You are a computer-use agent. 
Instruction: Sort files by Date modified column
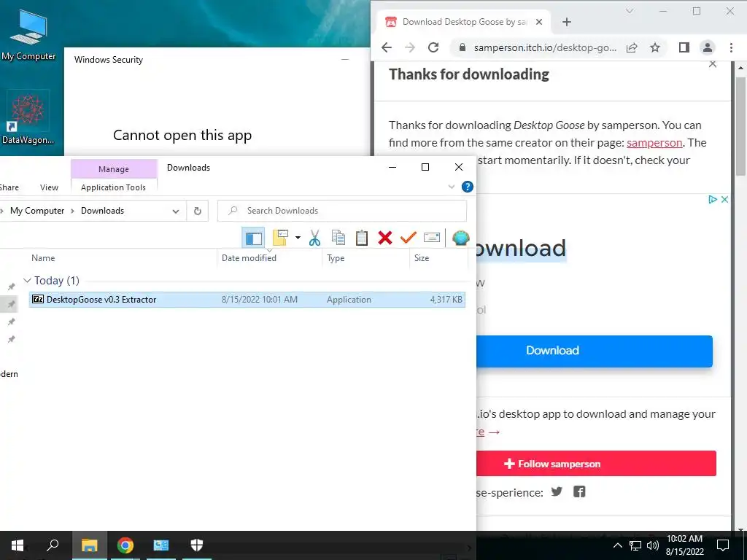(x=249, y=257)
